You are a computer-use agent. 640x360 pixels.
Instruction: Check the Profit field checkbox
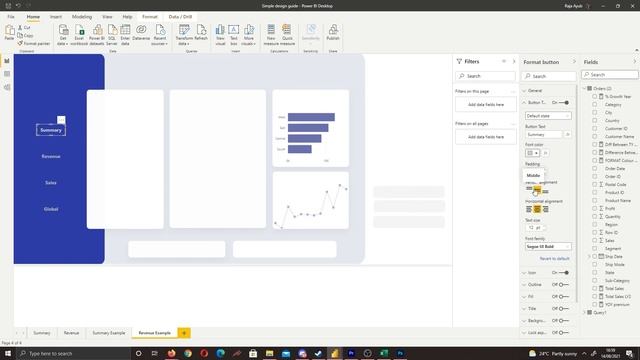point(595,209)
